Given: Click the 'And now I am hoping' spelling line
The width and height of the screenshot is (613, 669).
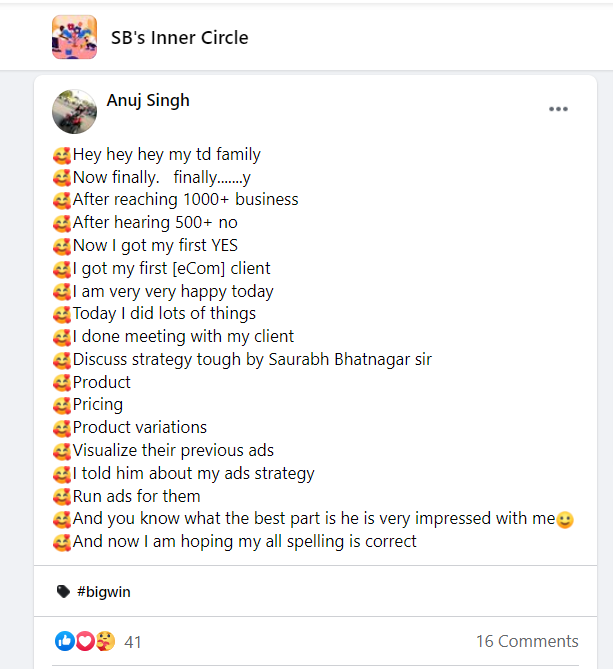Looking at the screenshot, I should pos(244,542).
